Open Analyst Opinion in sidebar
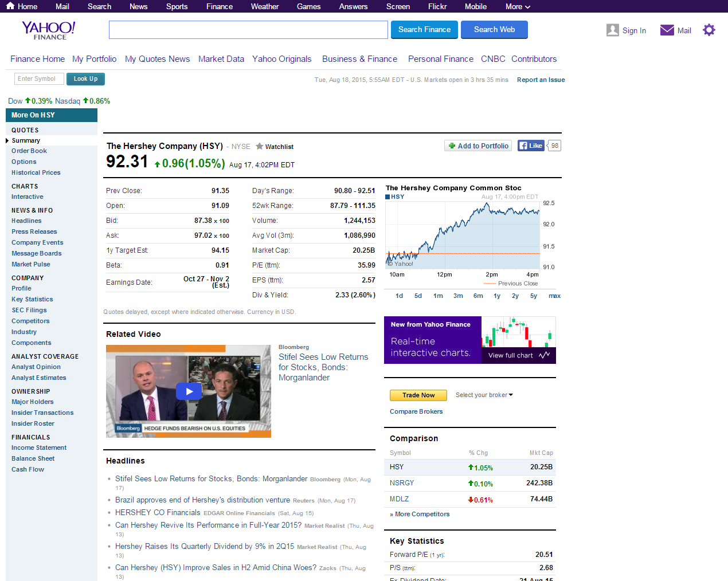The width and height of the screenshot is (728, 581). 36,367
